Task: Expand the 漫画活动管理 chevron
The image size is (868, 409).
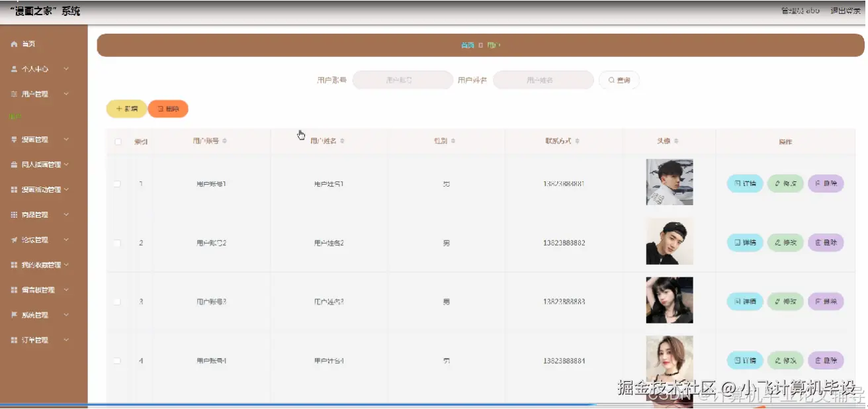Action: (66, 190)
